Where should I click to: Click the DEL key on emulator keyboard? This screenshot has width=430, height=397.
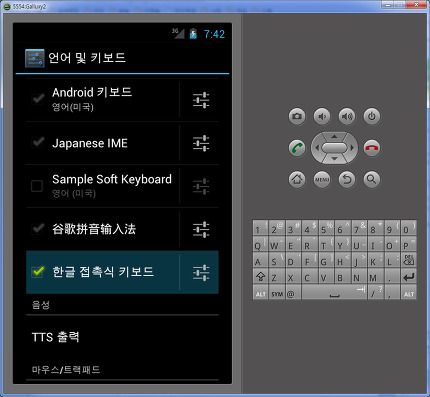pyautogui.click(x=408, y=261)
